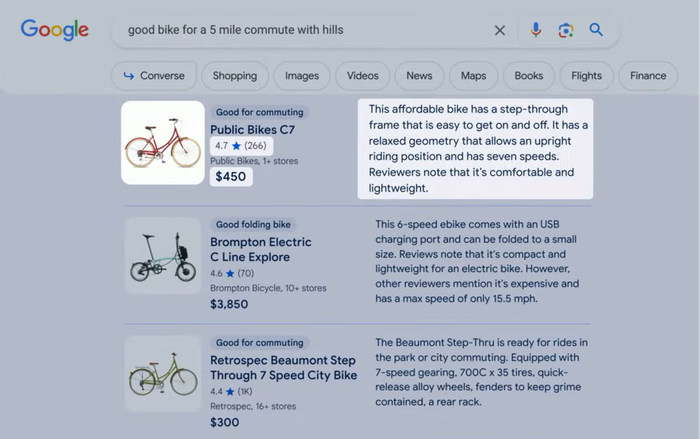Image resolution: width=700 pixels, height=439 pixels.
Task: Click the Converse chip with arrow icon
Action: [154, 76]
